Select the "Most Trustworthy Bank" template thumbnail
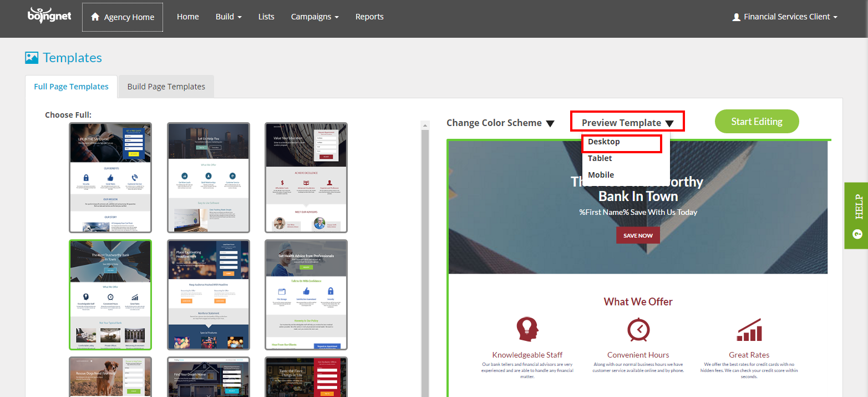868x397 pixels. [x=110, y=295]
